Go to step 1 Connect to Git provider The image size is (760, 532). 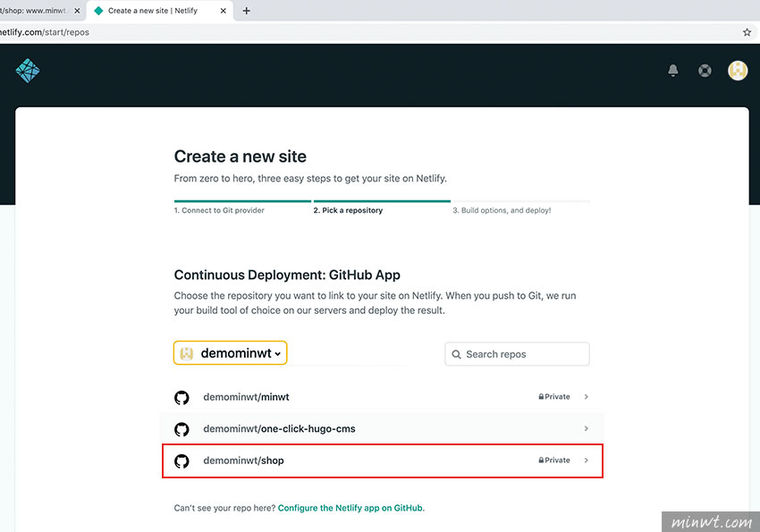[x=219, y=210]
